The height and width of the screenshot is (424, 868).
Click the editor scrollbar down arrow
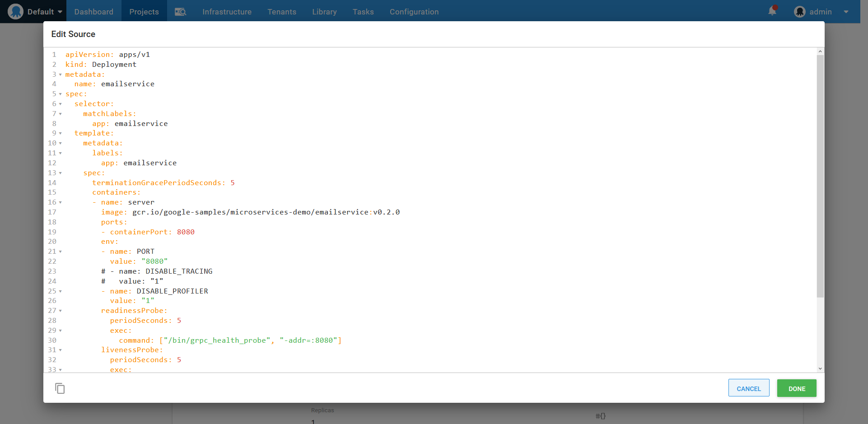pyautogui.click(x=820, y=368)
